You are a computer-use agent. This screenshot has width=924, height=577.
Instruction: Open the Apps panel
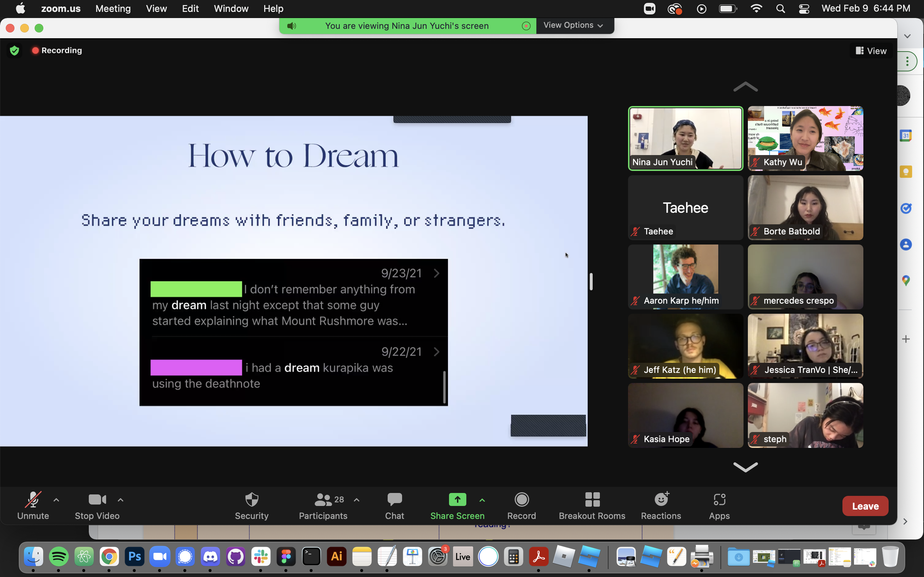tap(719, 506)
